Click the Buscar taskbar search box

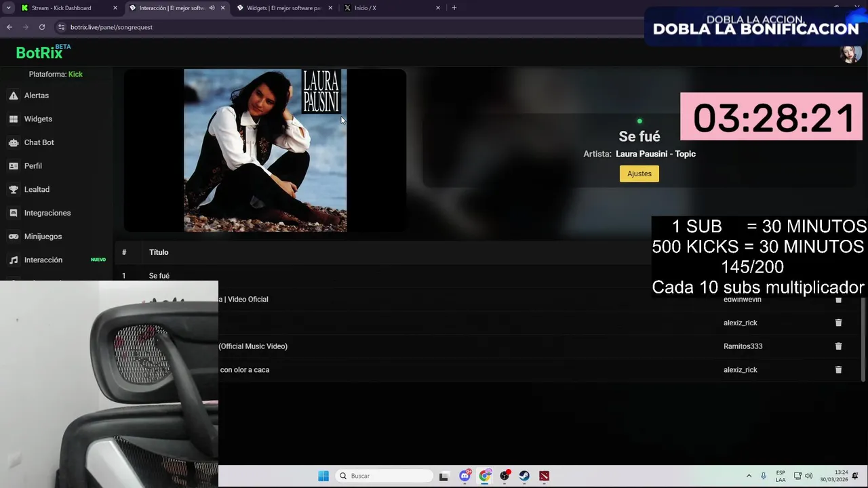pyautogui.click(x=384, y=476)
